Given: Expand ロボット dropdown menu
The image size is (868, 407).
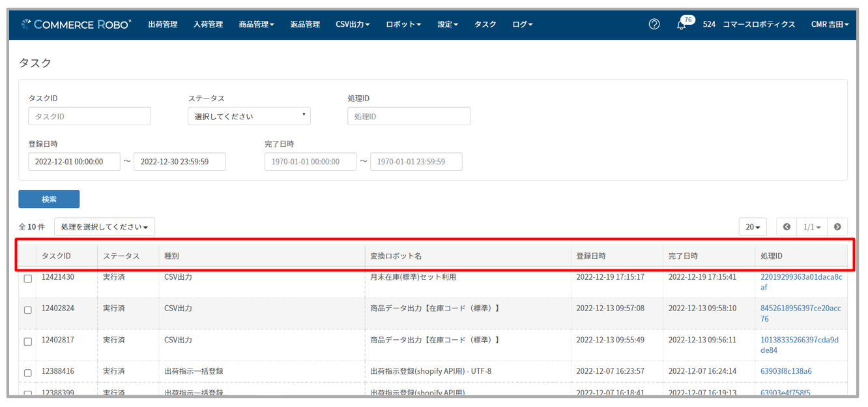Looking at the screenshot, I should click(403, 24).
